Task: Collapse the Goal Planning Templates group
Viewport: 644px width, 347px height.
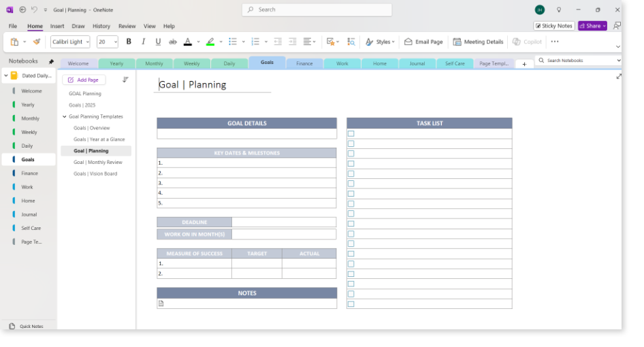Action: tap(65, 116)
